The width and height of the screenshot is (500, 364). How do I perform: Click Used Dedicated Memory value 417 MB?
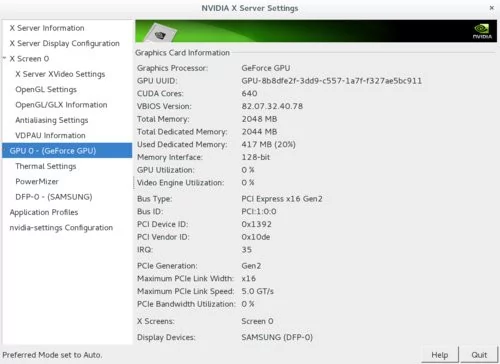point(268,144)
